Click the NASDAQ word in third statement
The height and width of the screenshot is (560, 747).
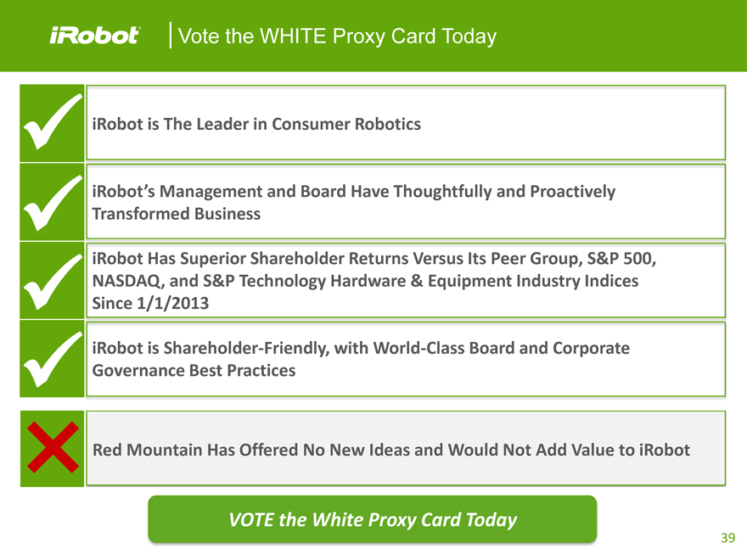click(127, 281)
